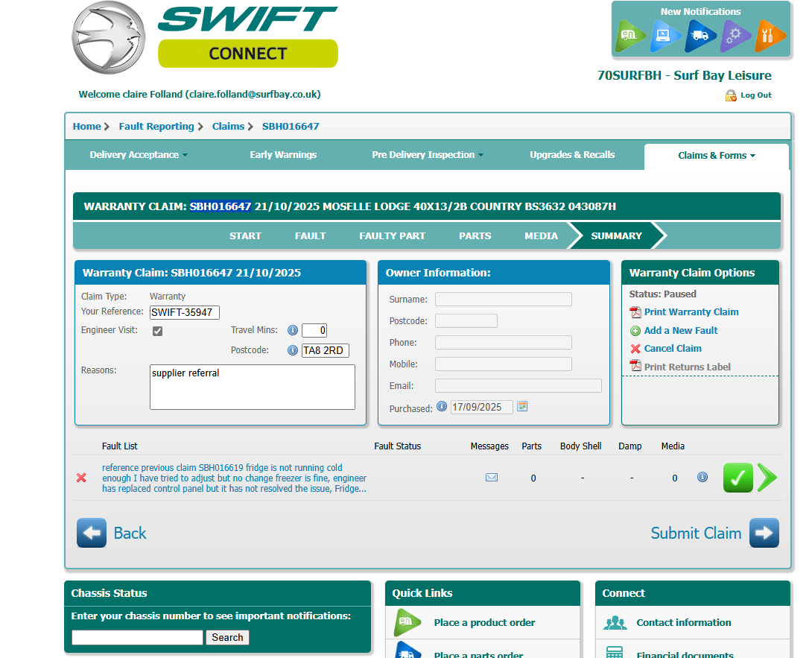Go to the MEDIA step
The image size is (812, 658).
click(x=541, y=235)
